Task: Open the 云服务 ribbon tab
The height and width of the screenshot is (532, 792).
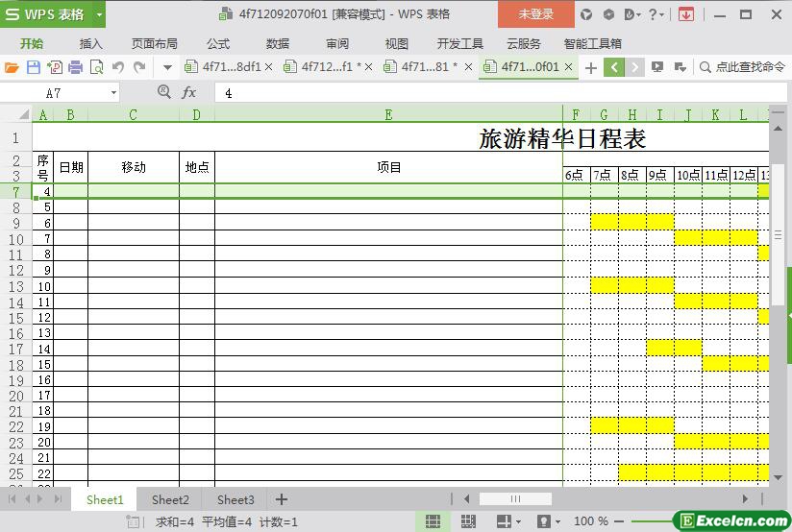Action: tap(524, 44)
